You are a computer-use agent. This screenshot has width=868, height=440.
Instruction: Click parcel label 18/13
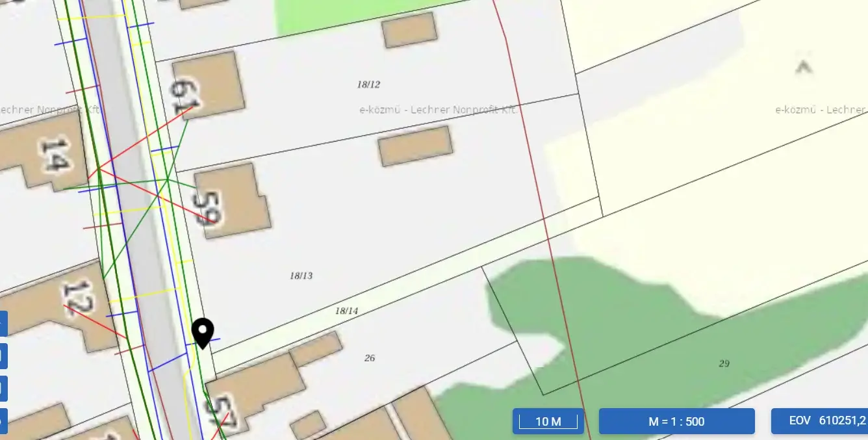pyautogui.click(x=301, y=276)
